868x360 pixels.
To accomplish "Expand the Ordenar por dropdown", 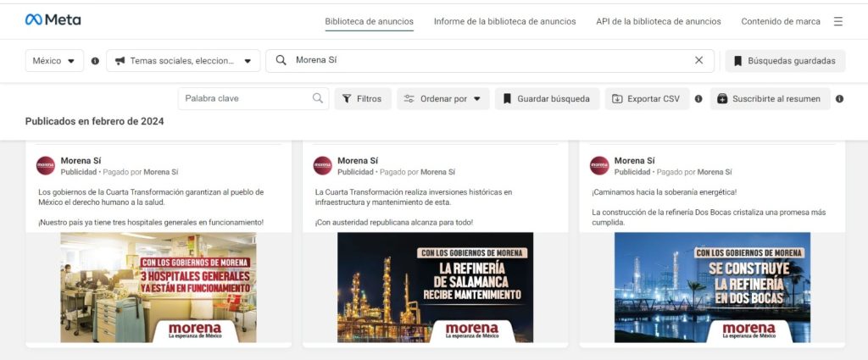I will click(x=442, y=99).
